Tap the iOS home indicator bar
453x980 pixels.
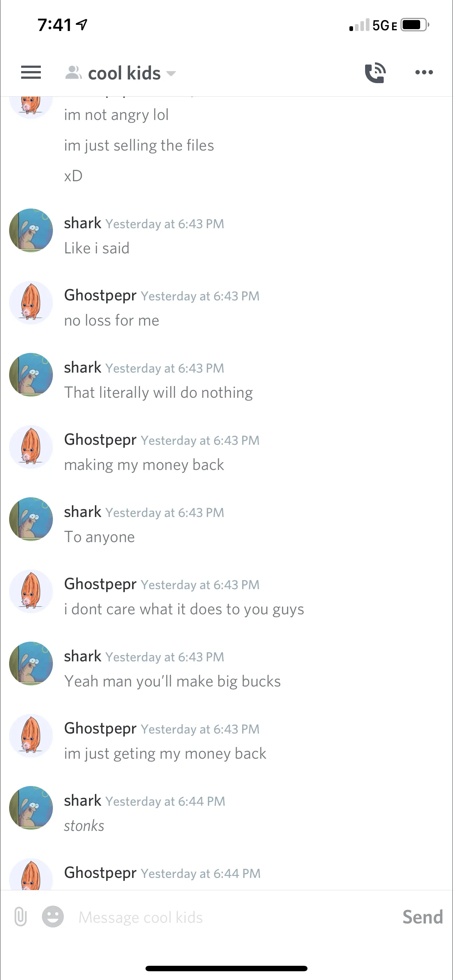[x=226, y=968]
